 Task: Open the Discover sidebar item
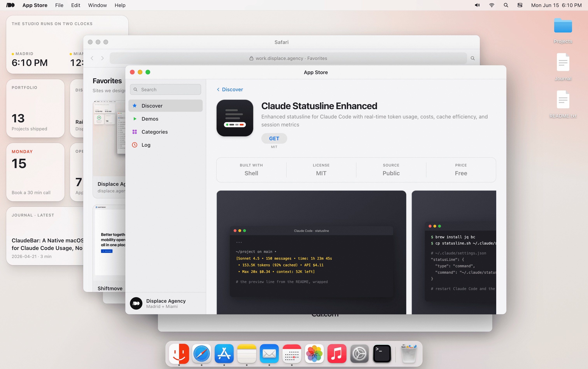tap(165, 106)
